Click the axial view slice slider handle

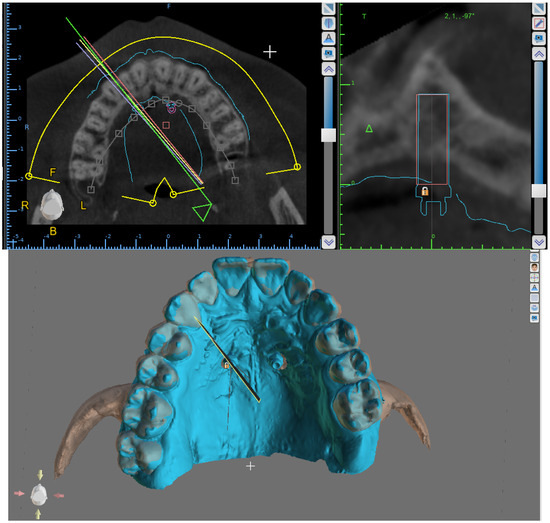click(328, 135)
